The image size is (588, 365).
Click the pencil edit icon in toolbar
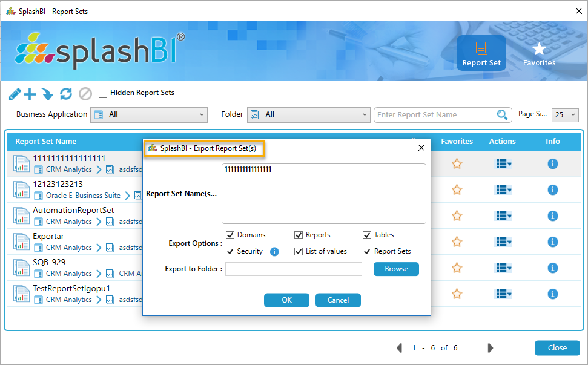pyautogui.click(x=15, y=94)
